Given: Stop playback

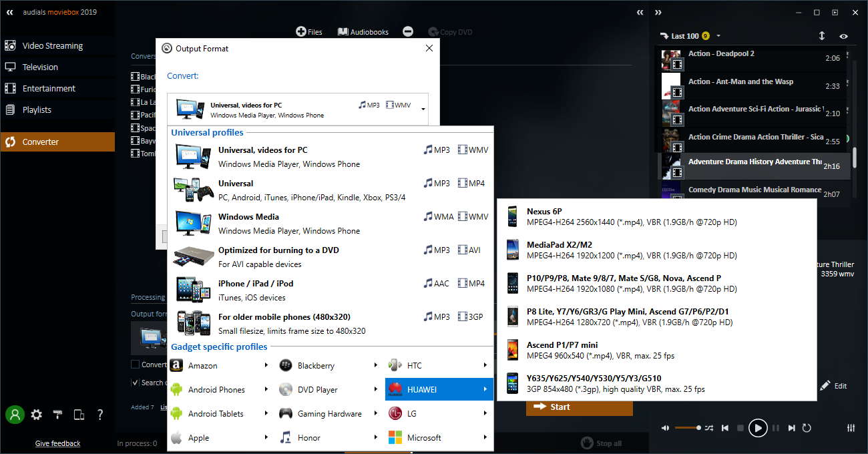Looking at the screenshot, I should coord(740,428).
